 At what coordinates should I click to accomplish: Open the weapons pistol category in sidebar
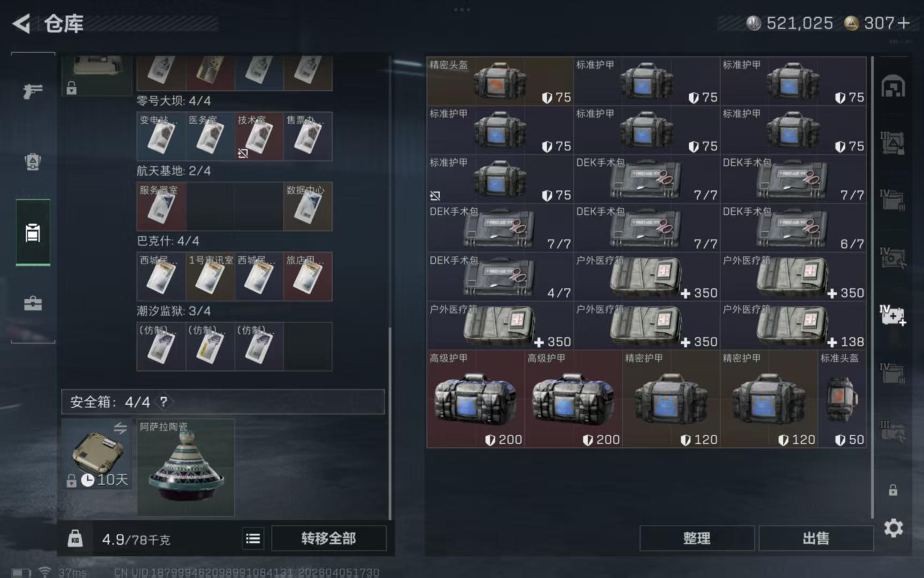[33, 91]
